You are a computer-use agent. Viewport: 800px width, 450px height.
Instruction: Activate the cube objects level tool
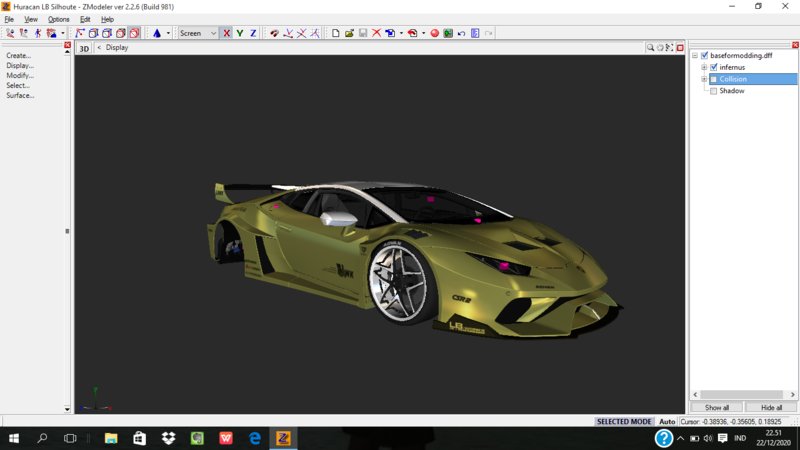click(120, 33)
